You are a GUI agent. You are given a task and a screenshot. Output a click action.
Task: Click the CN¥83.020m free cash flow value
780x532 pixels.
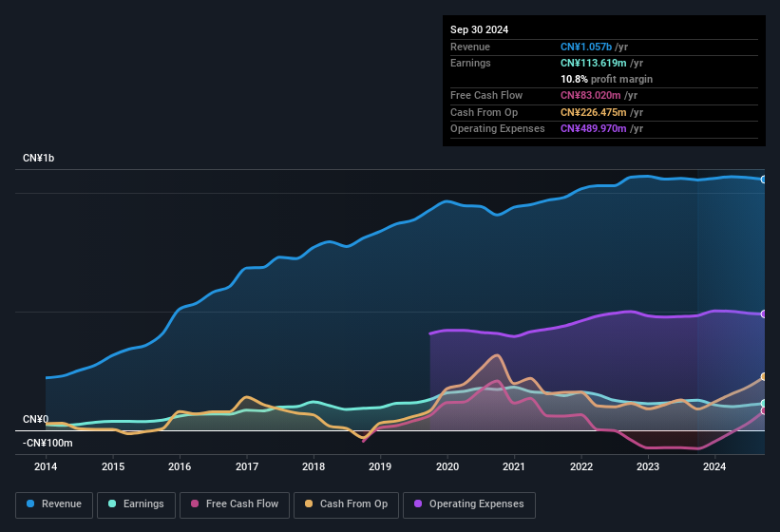591,95
